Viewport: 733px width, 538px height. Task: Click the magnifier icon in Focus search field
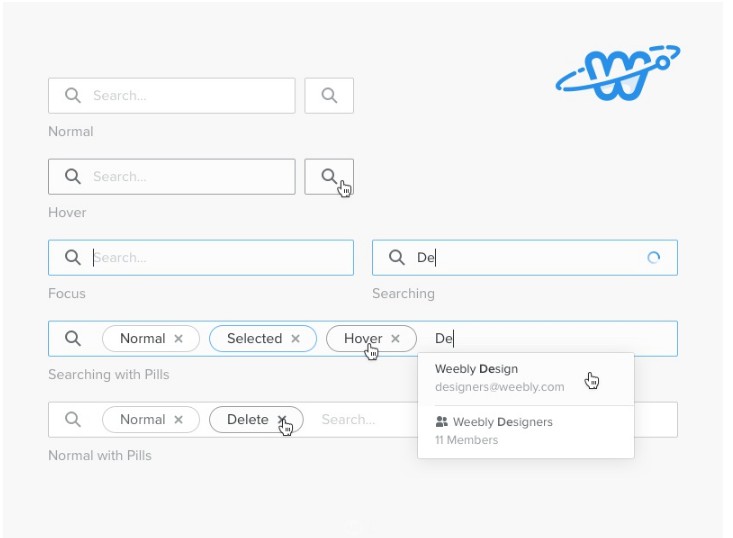coord(73,258)
